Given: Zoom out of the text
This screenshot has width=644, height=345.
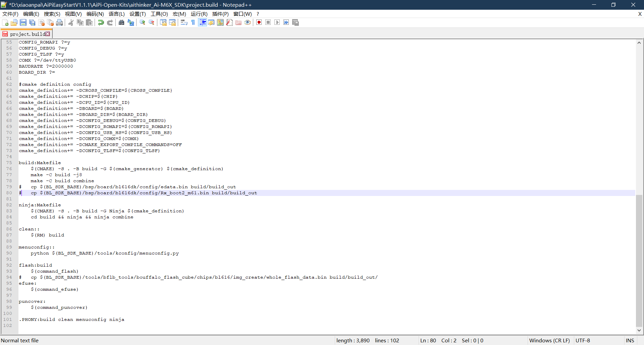Looking at the screenshot, I should 152,22.
